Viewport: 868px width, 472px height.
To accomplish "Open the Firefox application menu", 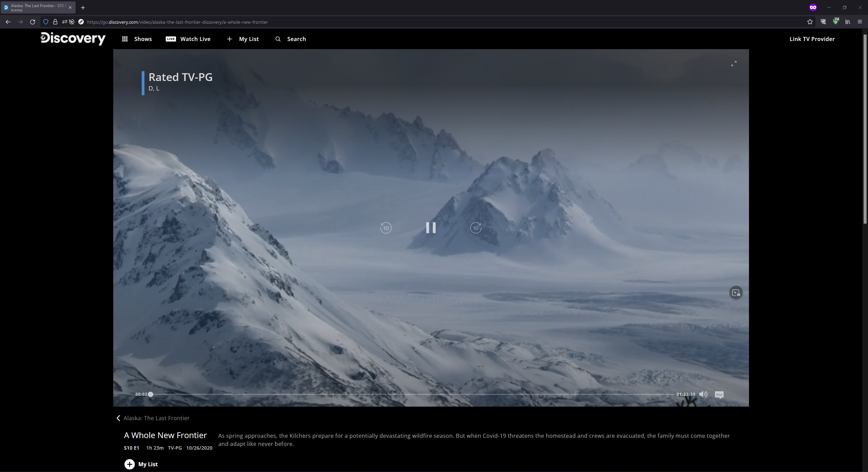I will pyautogui.click(x=860, y=22).
